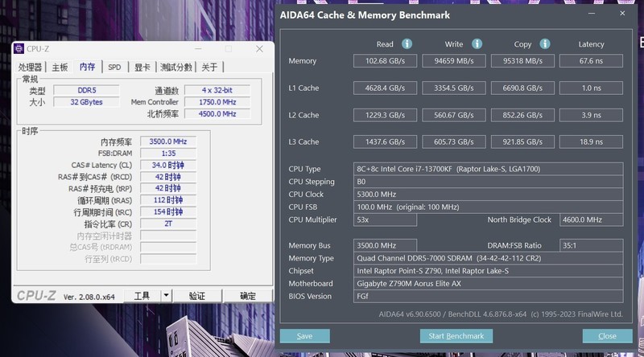Click the L1 Cache Copy value 6690.8 GB/s
This screenshot has width=644, height=357.
pos(522,88)
